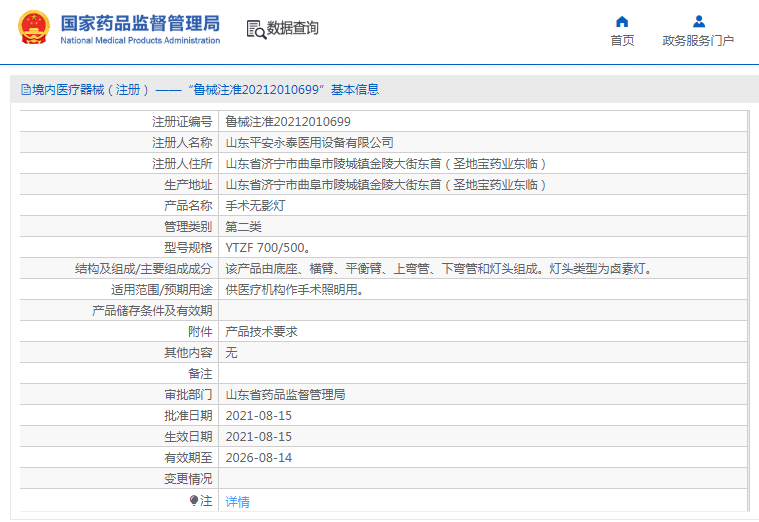This screenshot has height=522, width=759.
Task: Open the 详情 link
Action: click(x=237, y=502)
